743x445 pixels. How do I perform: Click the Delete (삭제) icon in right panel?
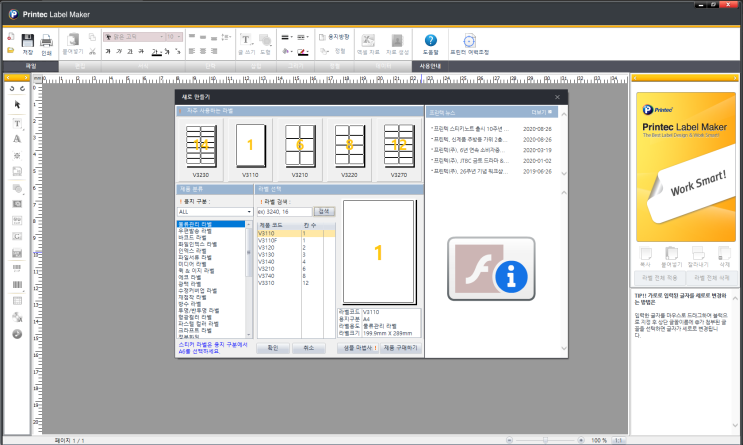point(724,254)
